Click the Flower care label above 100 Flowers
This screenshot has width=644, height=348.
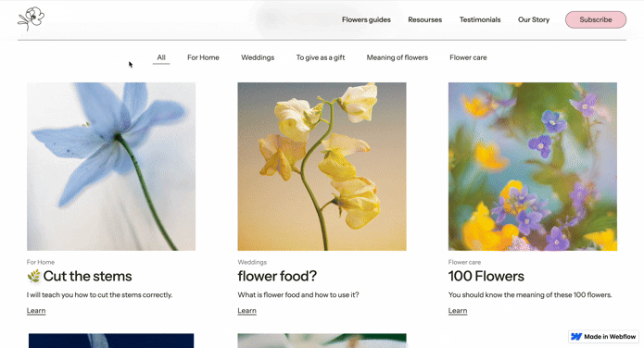(x=464, y=262)
